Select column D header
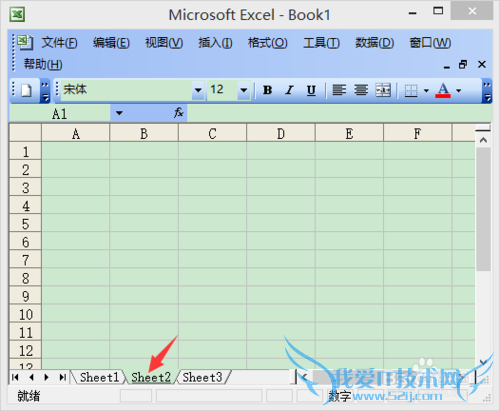 [x=281, y=134]
